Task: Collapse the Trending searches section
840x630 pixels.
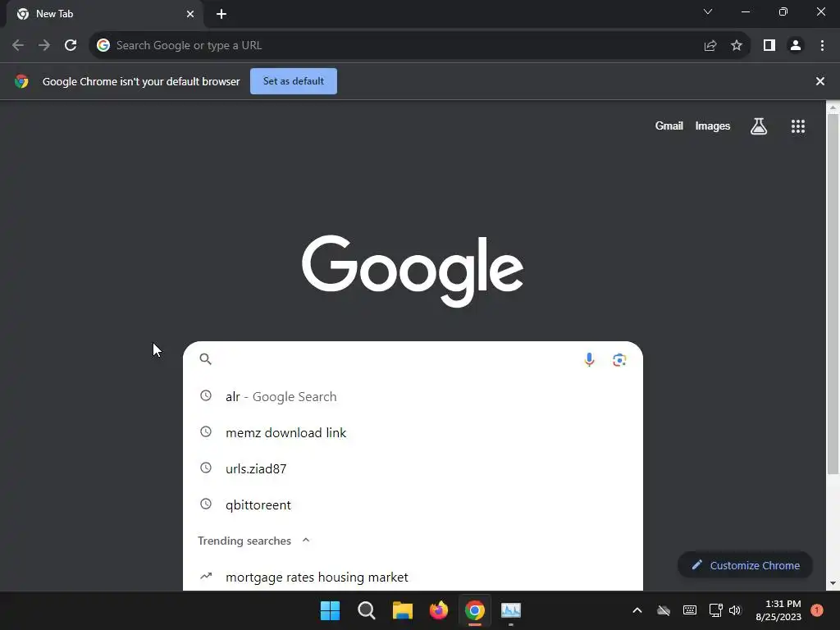Action: click(x=306, y=540)
